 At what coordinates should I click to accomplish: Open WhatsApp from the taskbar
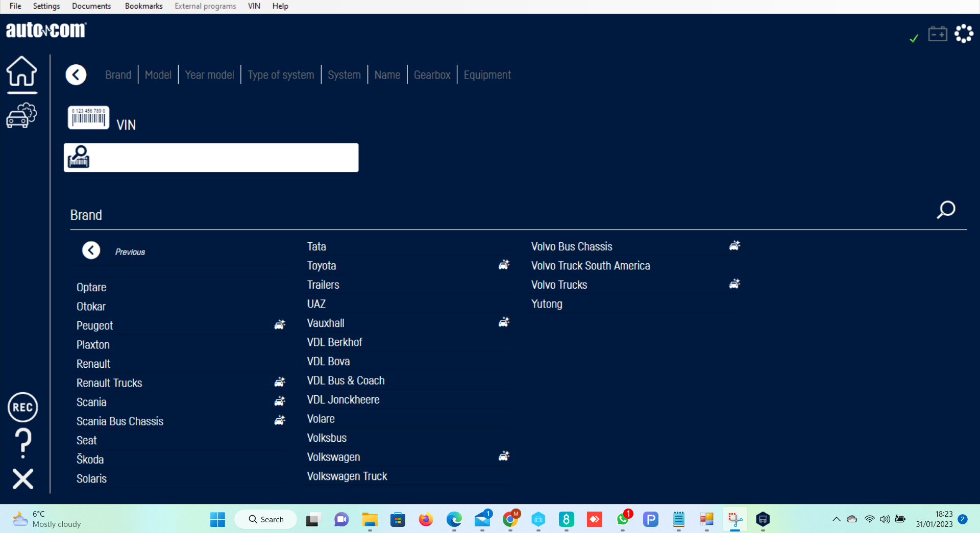pos(623,519)
